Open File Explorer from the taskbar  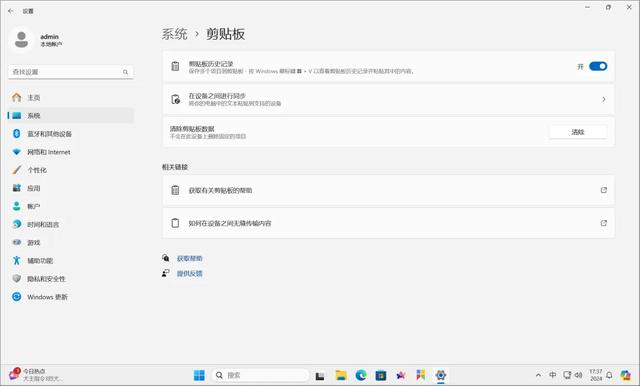coord(341,375)
